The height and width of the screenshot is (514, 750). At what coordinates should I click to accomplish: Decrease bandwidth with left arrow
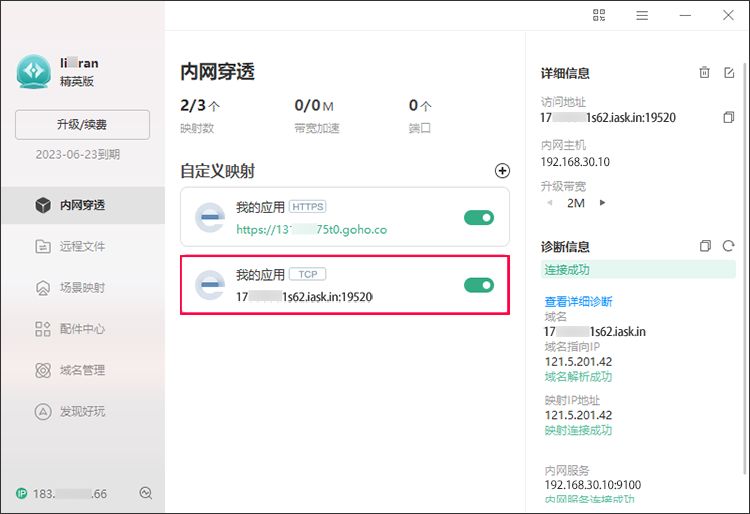[x=550, y=203]
